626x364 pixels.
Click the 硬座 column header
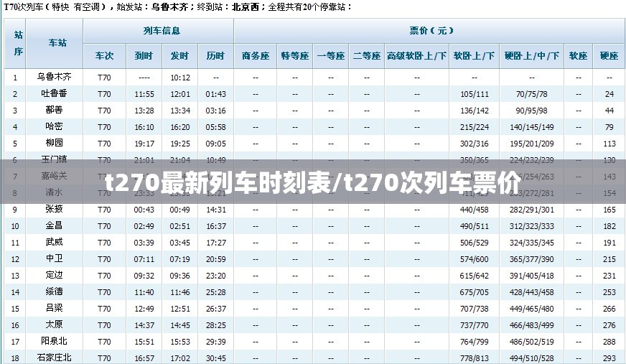[609, 56]
